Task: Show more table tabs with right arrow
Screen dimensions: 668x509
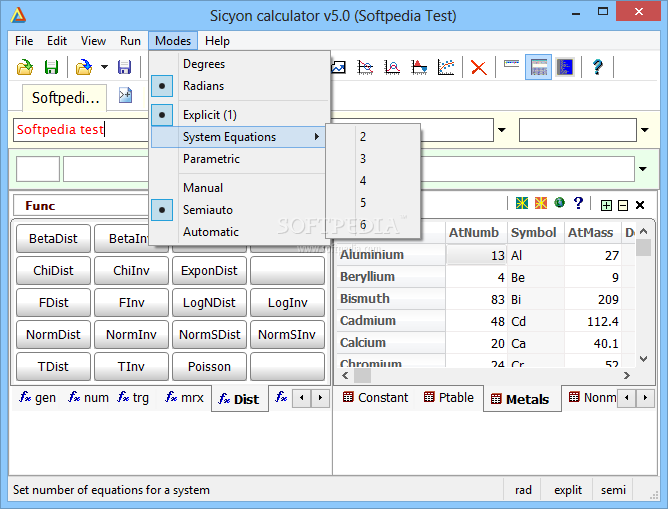Action: click(645, 398)
